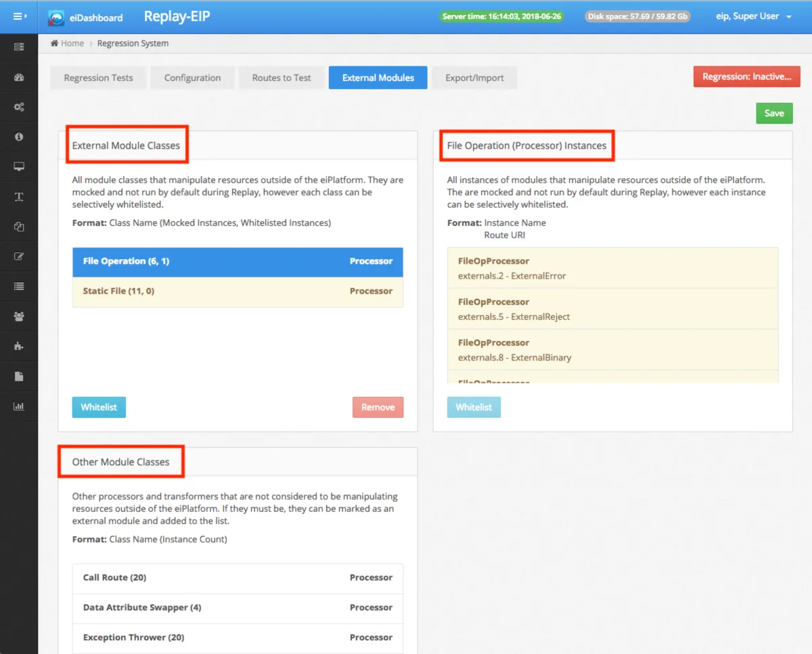Switch to the Routes to Test tab
This screenshot has height=654, width=812.
[x=281, y=78]
